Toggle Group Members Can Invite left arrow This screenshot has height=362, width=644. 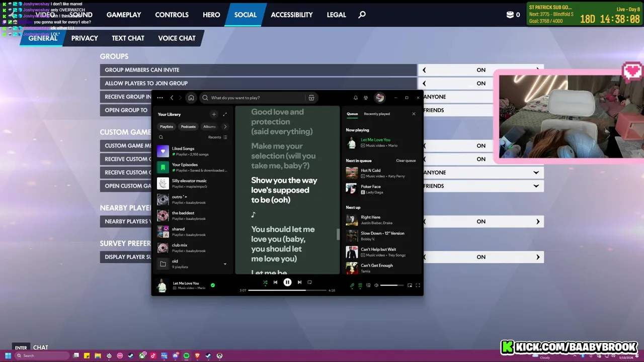(x=424, y=70)
